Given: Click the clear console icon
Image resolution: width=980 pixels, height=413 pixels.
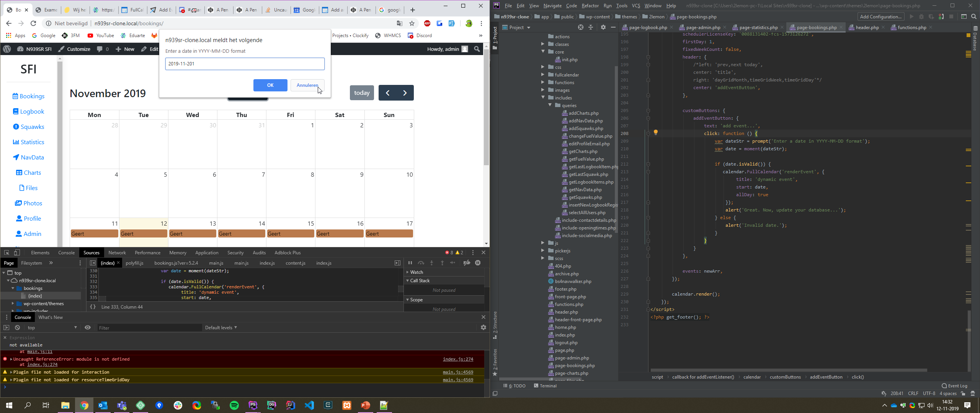Looking at the screenshot, I should point(17,328).
